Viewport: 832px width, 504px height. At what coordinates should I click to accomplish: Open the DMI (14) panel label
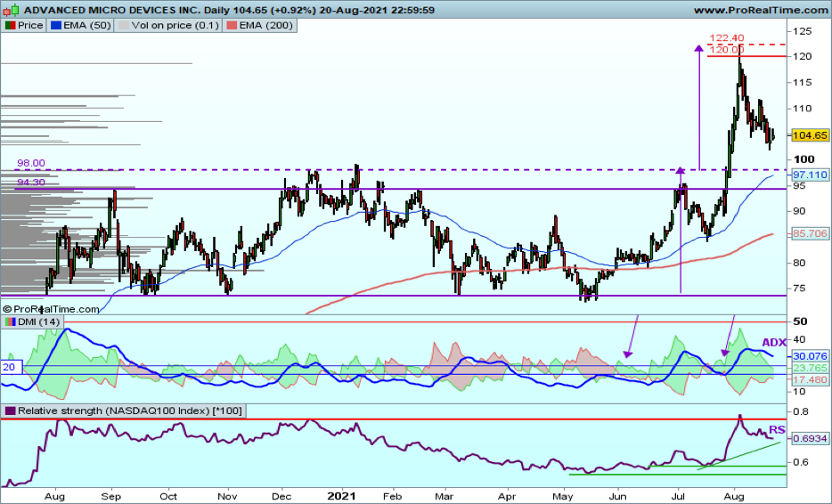[38, 322]
